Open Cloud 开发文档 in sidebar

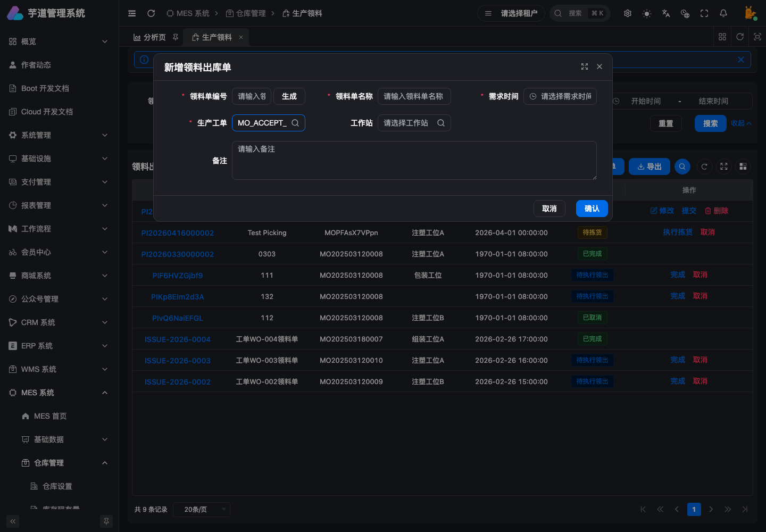click(x=59, y=112)
